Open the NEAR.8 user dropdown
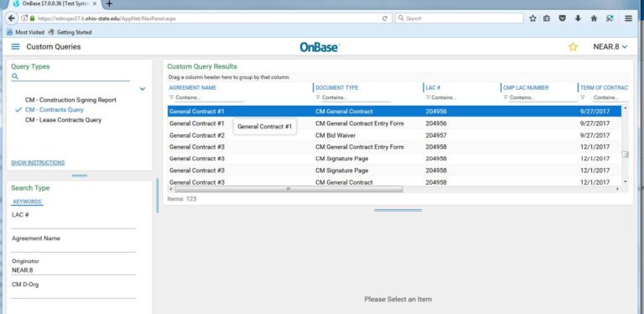The width and height of the screenshot is (644, 314). pos(610,47)
